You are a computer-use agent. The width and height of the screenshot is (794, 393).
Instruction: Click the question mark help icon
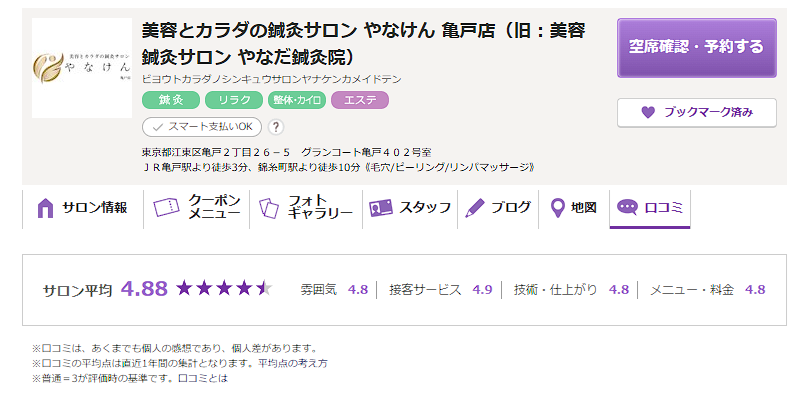(275, 127)
